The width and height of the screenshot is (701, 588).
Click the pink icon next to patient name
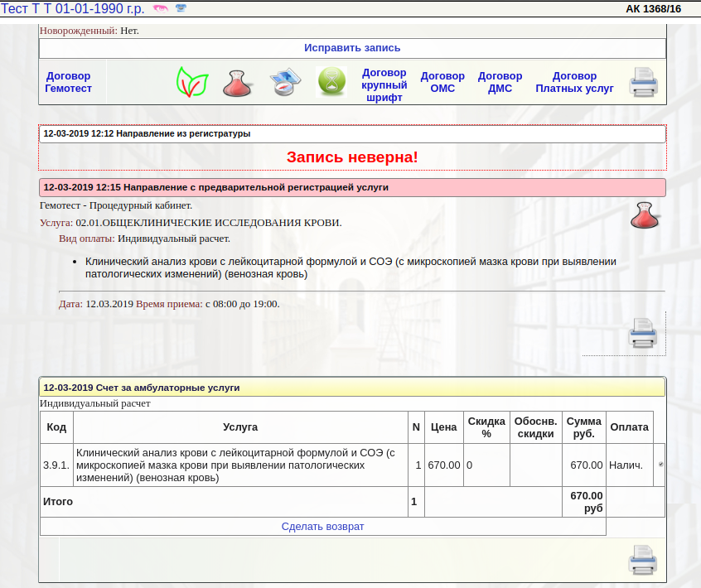[x=160, y=9]
